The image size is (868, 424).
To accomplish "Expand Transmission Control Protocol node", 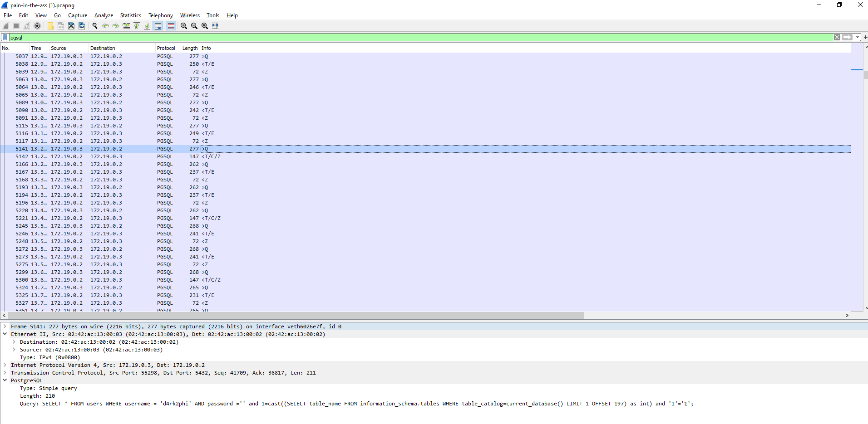I will point(5,373).
